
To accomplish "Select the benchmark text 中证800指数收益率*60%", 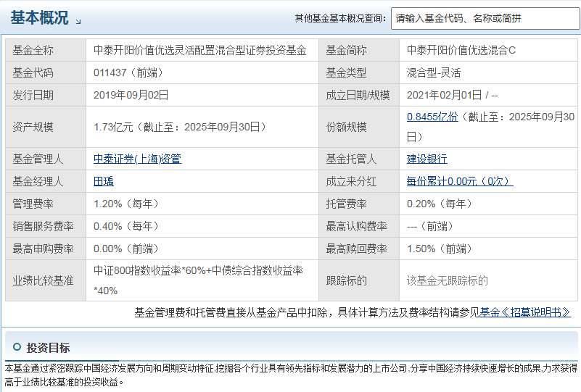I will click(149, 270).
